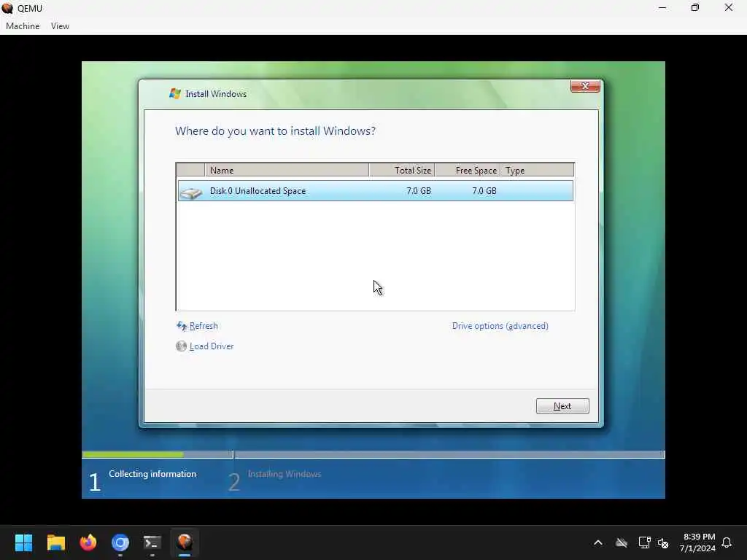Open the clock showing 8:39 PM
747x560 pixels.
(x=698, y=542)
